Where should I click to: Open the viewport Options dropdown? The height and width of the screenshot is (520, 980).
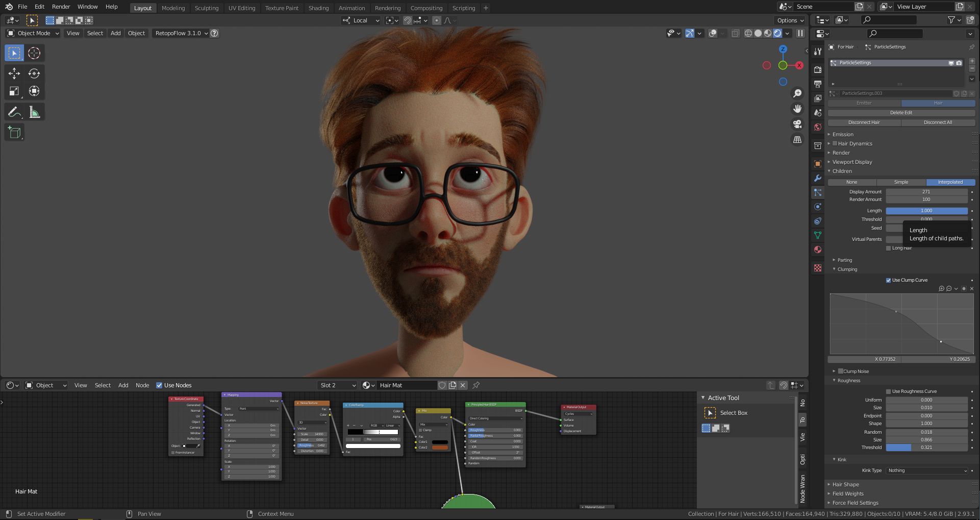point(790,20)
